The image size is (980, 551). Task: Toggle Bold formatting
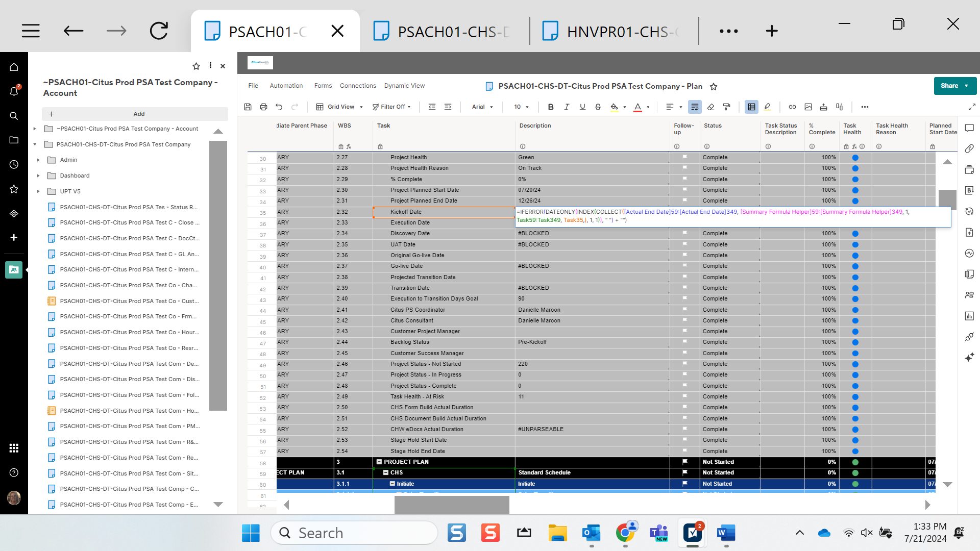(x=550, y=107)
